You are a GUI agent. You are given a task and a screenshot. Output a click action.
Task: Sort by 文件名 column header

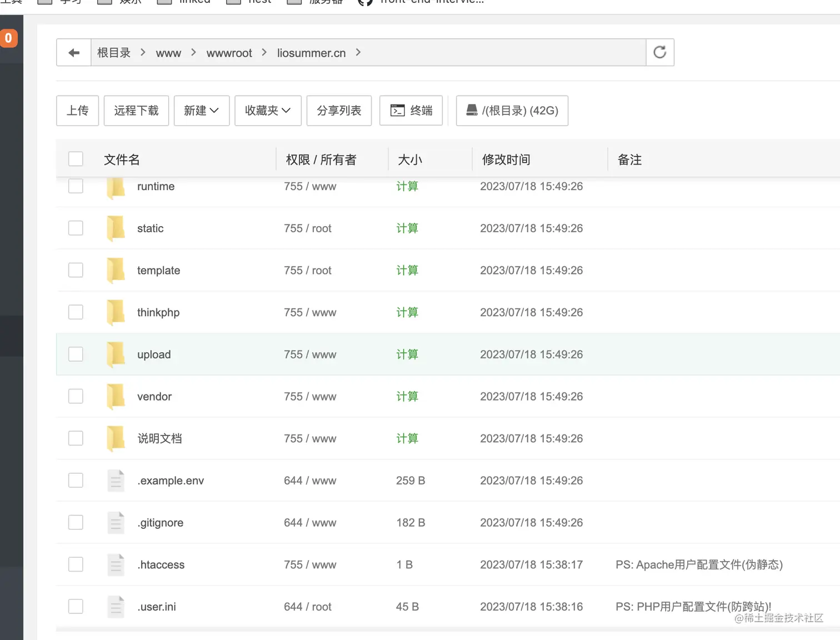click(x=122, y=160)
